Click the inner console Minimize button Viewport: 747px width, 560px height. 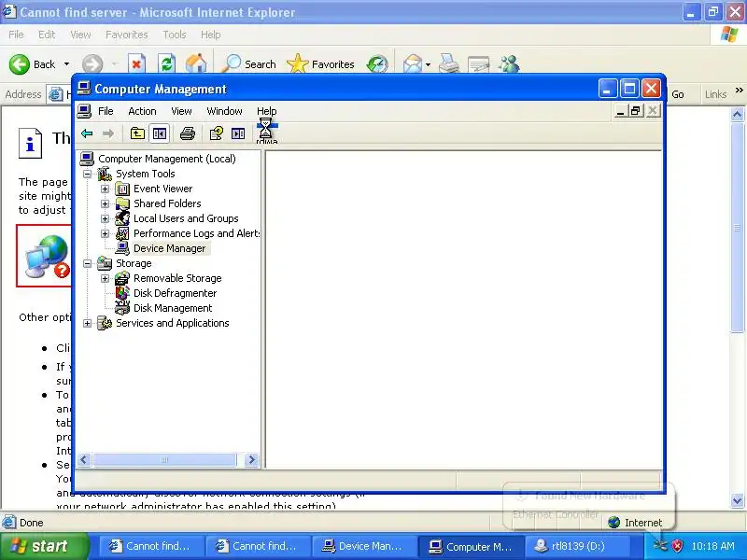click(620, 111)
